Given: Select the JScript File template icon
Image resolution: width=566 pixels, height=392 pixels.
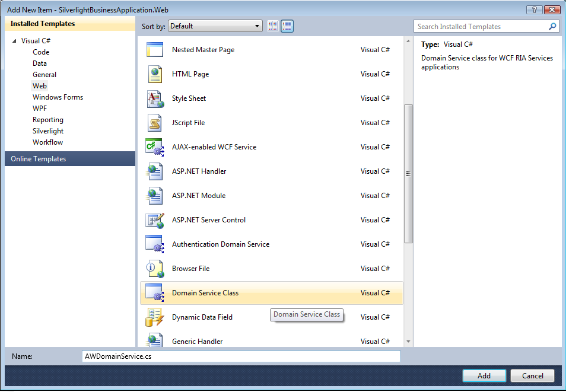Looking at the screenshot, I should tap(154, 123).
